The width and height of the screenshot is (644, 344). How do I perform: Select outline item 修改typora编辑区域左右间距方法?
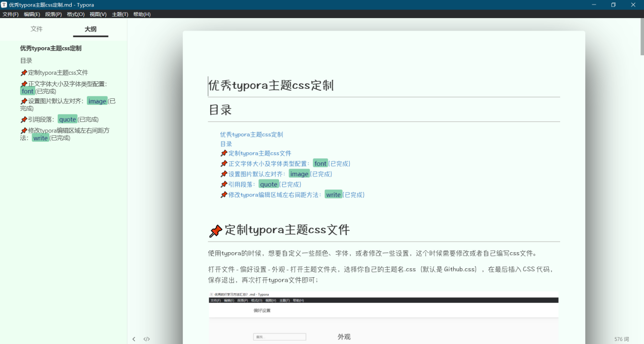click(65, 134)
